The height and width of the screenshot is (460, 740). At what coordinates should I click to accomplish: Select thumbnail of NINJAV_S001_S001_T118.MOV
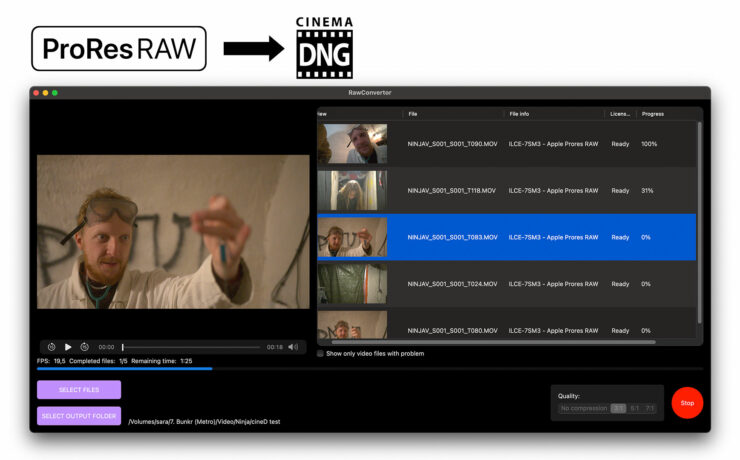[x=352, y=190]
